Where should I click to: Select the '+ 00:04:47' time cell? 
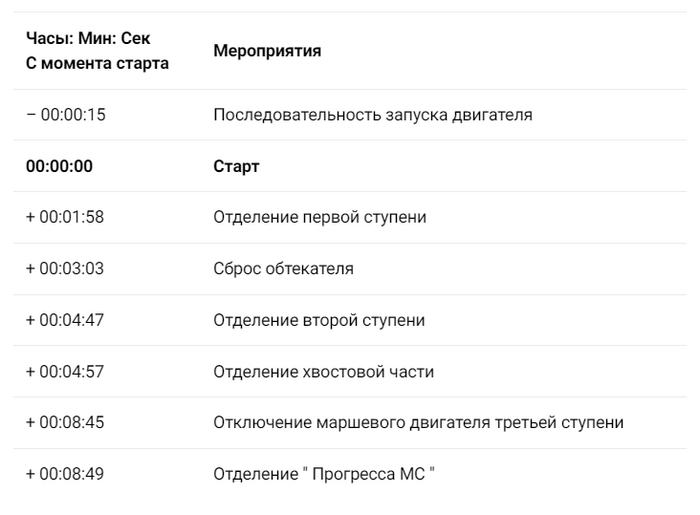tap(65, 320)
